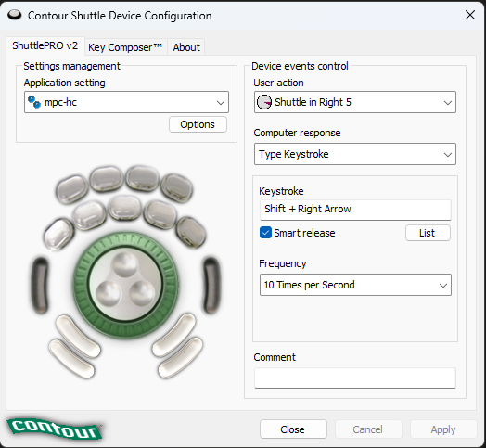The height and width of the screenshot is (448, 486).
Task: Open the About tab
Action: point(186,47)
